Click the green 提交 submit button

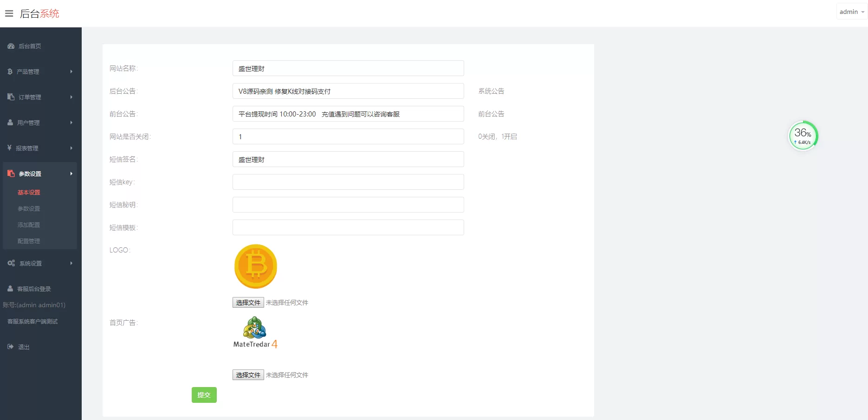(204, 395)
